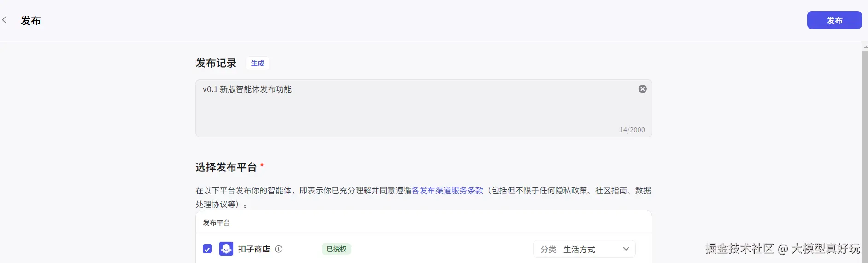Click the 扣子商店 store logo icon
This screenshot has width=868, height=263.
tap(226, 249)
